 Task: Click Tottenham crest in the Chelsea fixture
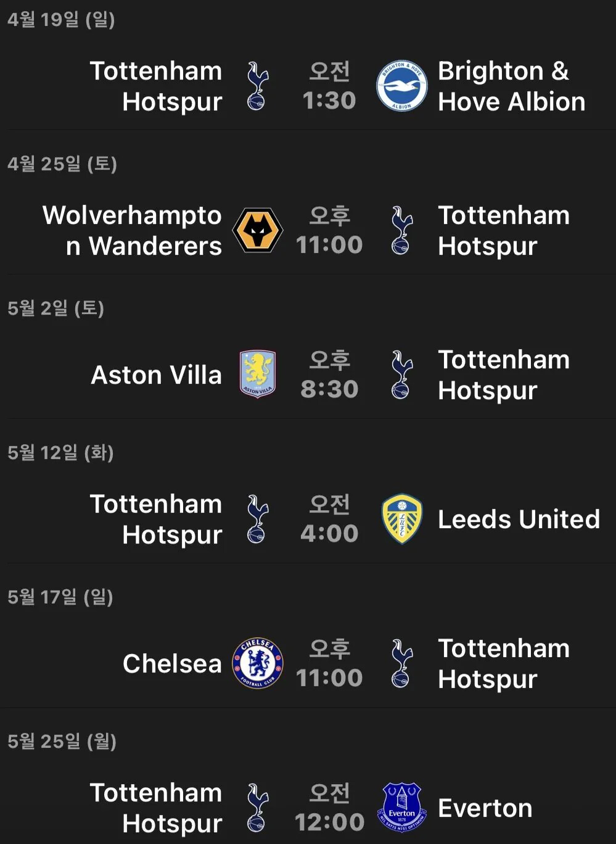[401, 663]
